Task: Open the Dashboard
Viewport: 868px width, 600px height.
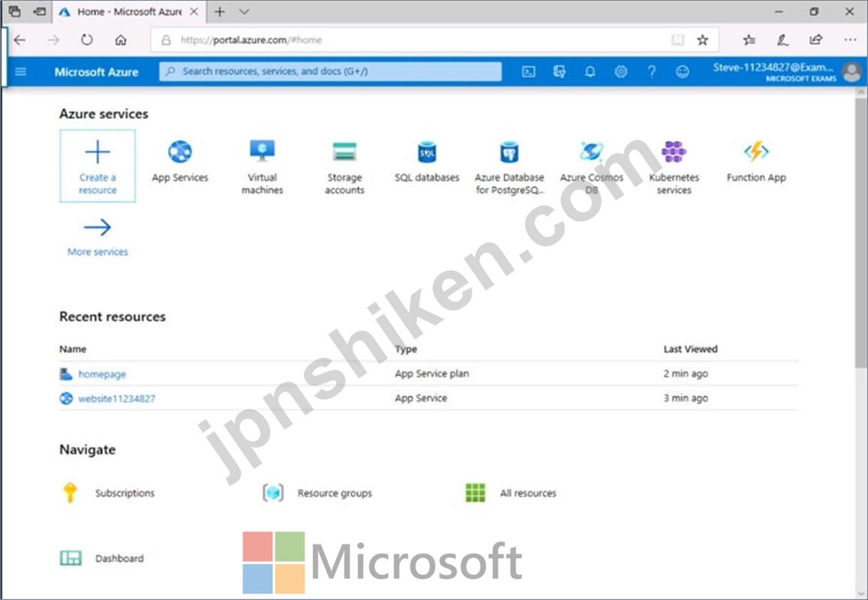Action: (102, 558)
